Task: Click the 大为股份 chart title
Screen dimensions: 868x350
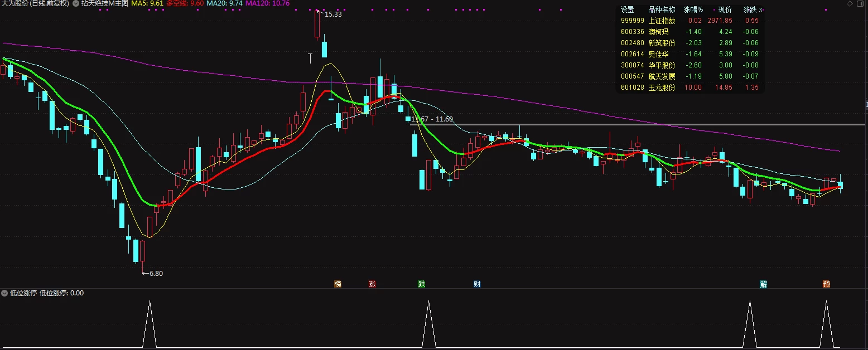Action: [x=15, y=3]
